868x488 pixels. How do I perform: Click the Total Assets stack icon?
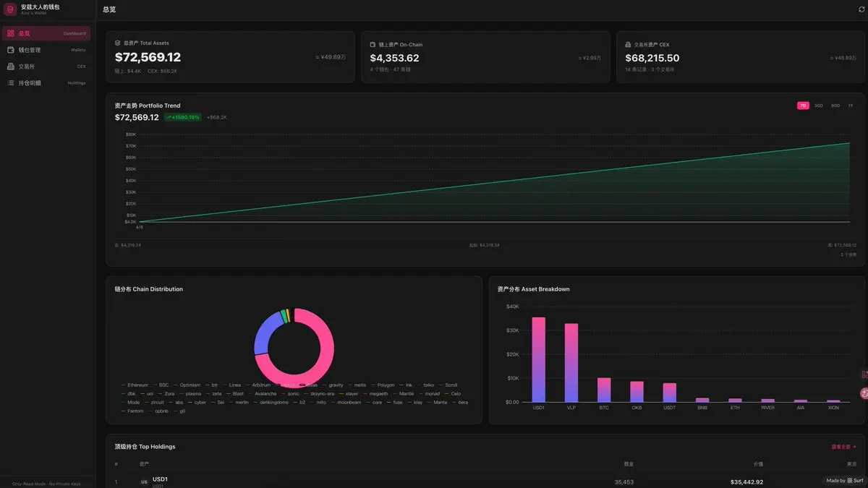(118, 43)
